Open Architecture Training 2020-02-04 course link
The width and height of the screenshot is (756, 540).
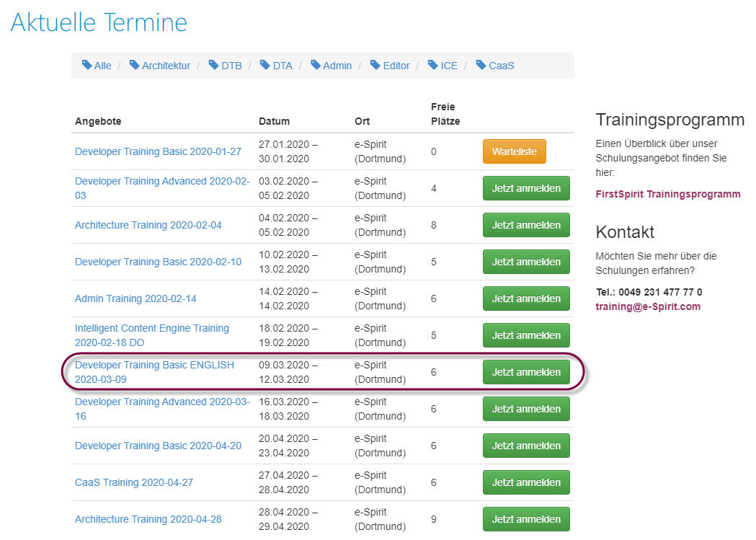pyautogui.click(x=148, y=225)
